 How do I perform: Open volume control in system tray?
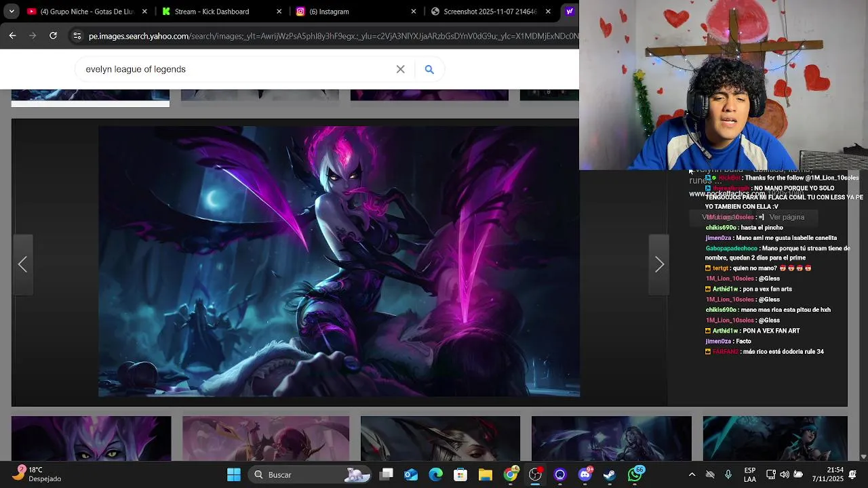[x=785, y=474]
